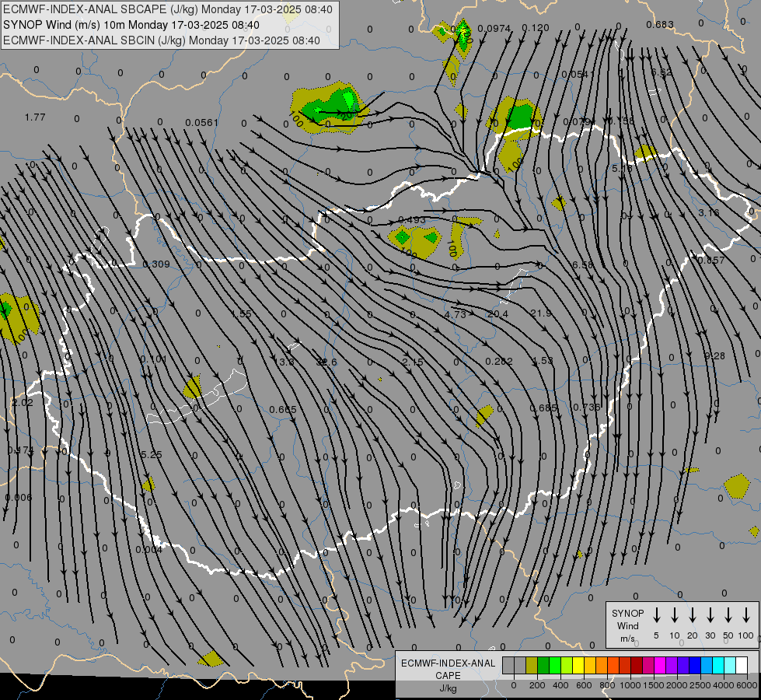Click the wind arrow above the 30 label
Image resolution: width=761 pixels, height=700 pixels.
tap(710, 615)
